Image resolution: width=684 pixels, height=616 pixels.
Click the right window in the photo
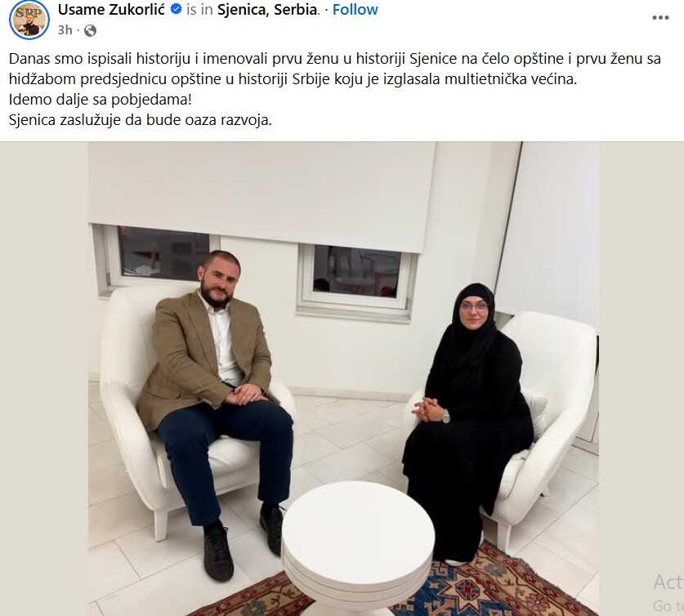pyautogui.click(x=355, y=277)
